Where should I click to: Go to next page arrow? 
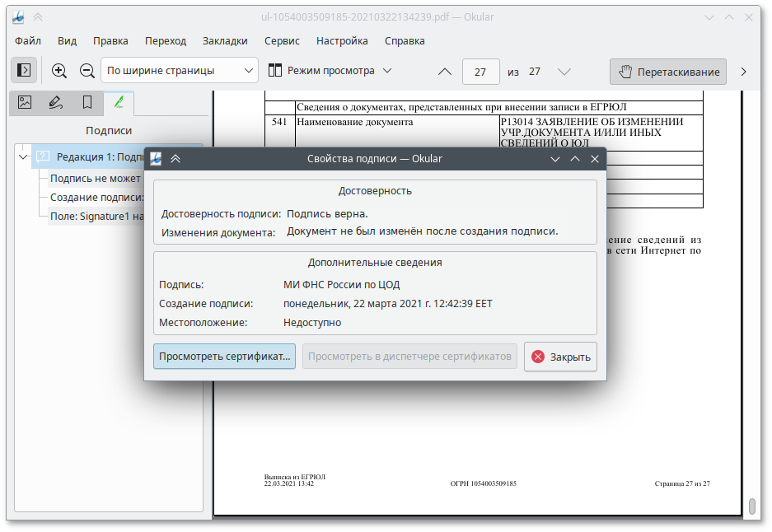click(564, 72)
